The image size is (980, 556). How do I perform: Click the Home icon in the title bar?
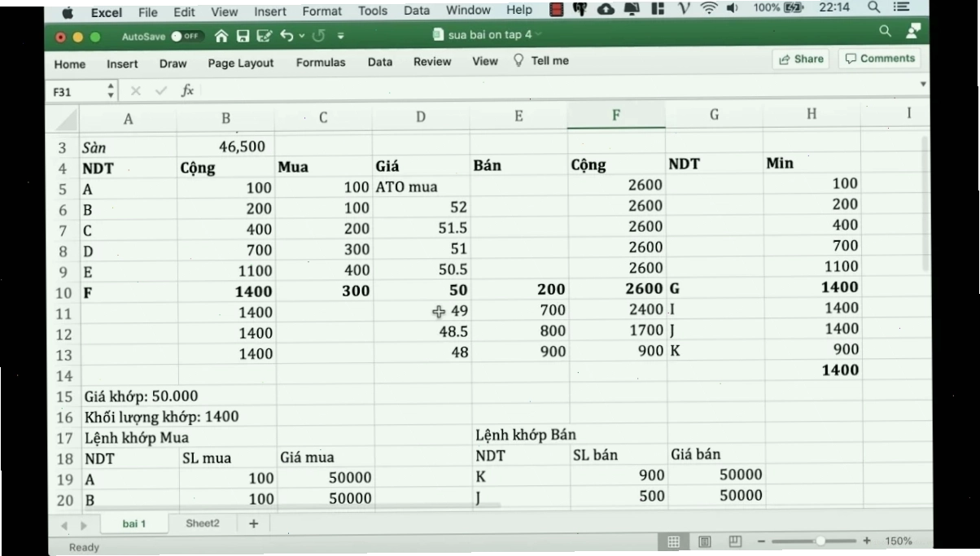click(x=221, y=36)
